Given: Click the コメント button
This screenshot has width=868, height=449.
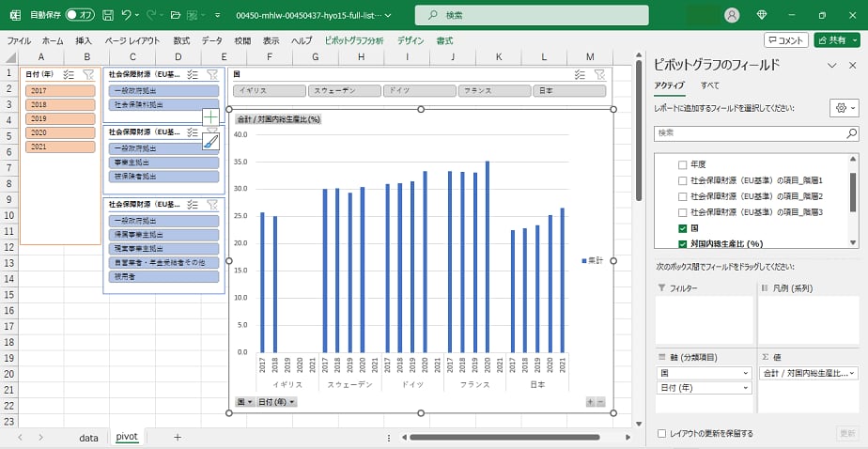Looking at the screenshot, I should coord(785,40).
